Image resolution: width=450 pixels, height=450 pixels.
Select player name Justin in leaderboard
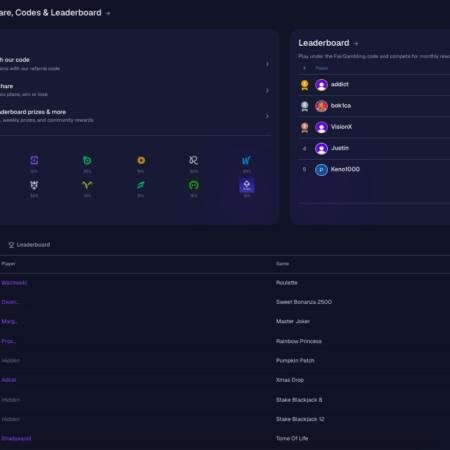point(340,148)
